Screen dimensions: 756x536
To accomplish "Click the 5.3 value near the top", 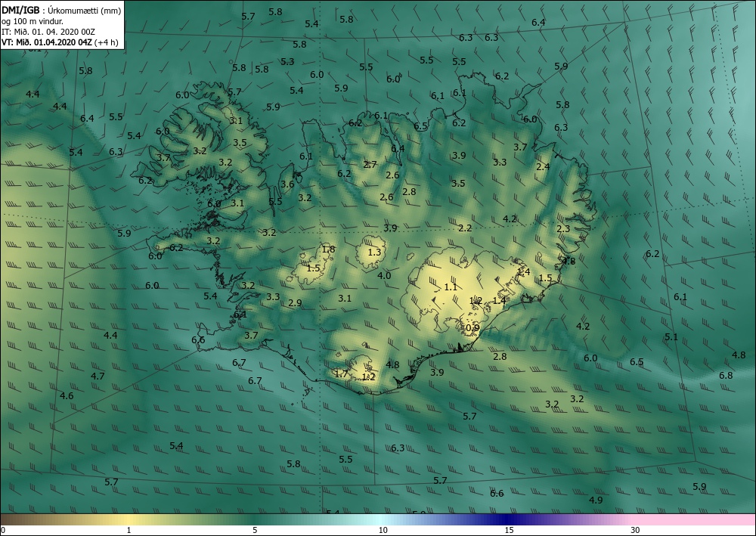I will tap(287, 62).
